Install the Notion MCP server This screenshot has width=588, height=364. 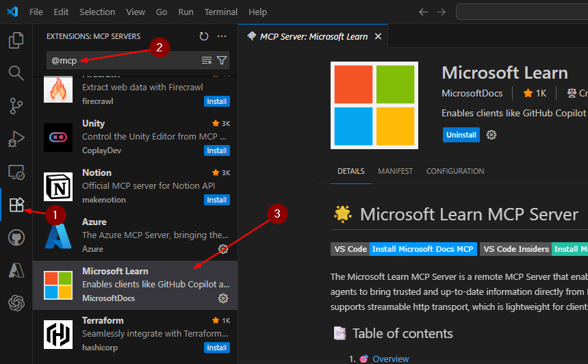216,200
